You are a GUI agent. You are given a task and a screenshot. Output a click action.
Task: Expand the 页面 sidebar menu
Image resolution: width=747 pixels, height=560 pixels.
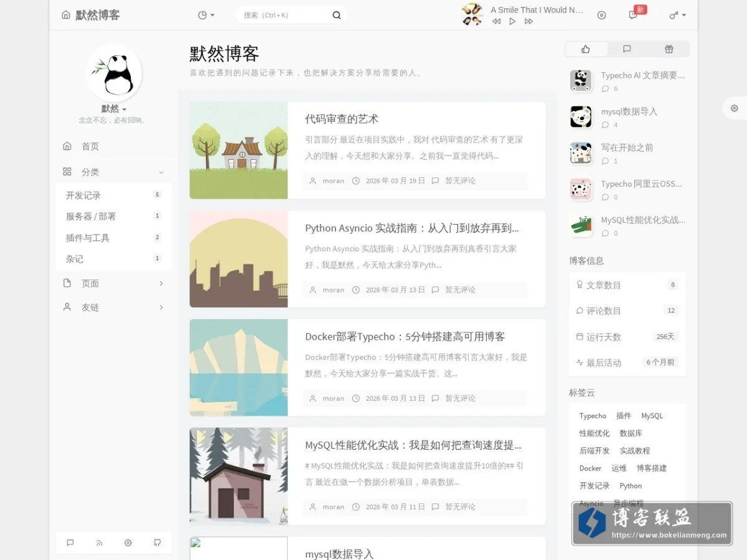click(x=114, y=283)
